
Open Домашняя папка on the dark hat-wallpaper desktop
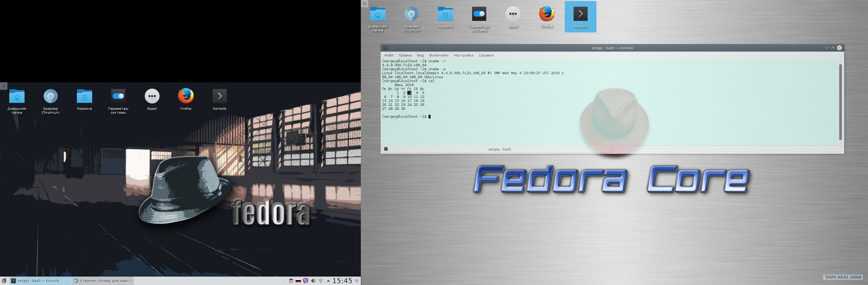click(17, 101)
